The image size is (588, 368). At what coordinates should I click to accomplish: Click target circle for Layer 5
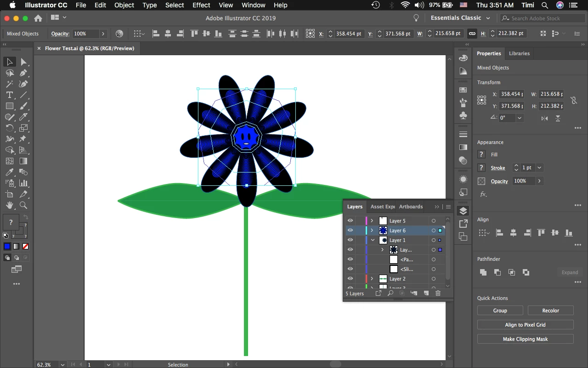[433, 221]
